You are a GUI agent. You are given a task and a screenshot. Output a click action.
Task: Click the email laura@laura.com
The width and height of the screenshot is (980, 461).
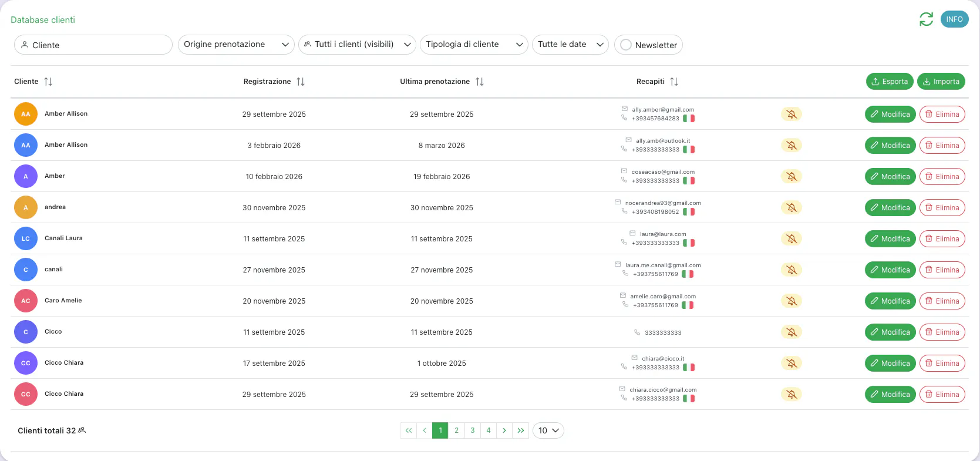[663, 234]
